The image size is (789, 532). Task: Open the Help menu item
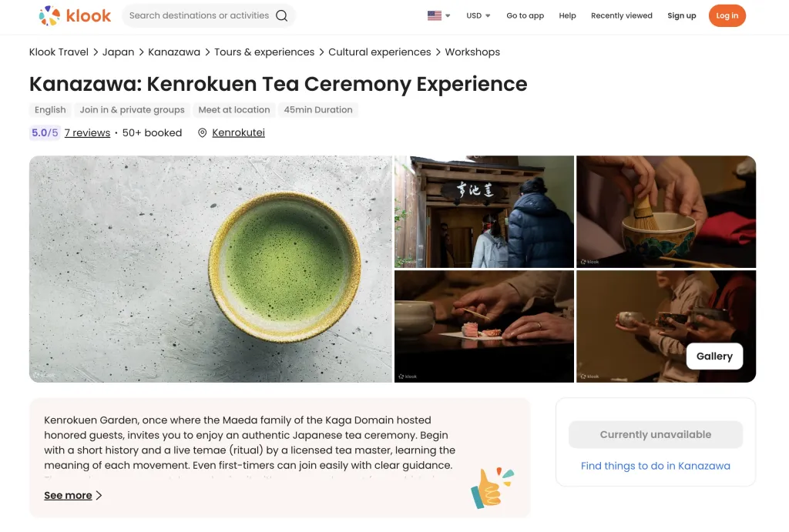tap(567, 15)
